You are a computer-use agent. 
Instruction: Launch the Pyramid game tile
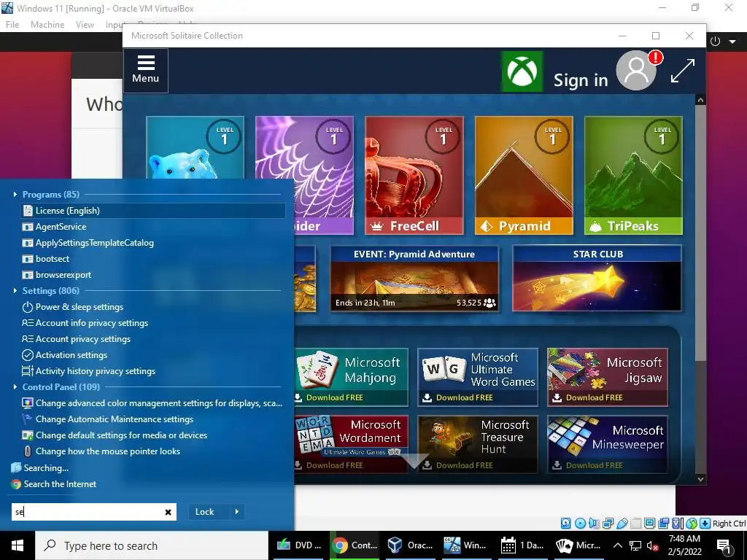[x=524, y=175]
